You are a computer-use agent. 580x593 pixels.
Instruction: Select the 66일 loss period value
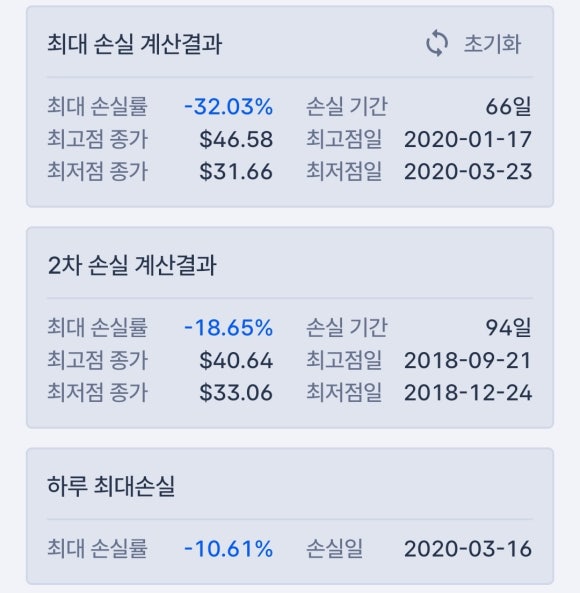coord(508,107)
